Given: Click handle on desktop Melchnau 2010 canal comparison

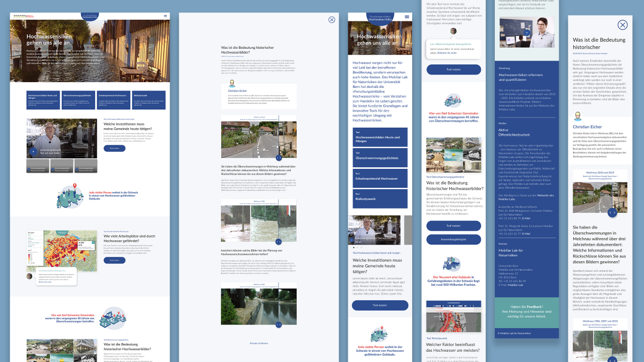Looking at the screenshot, I should pyautogui.click(x=279, y=324).
